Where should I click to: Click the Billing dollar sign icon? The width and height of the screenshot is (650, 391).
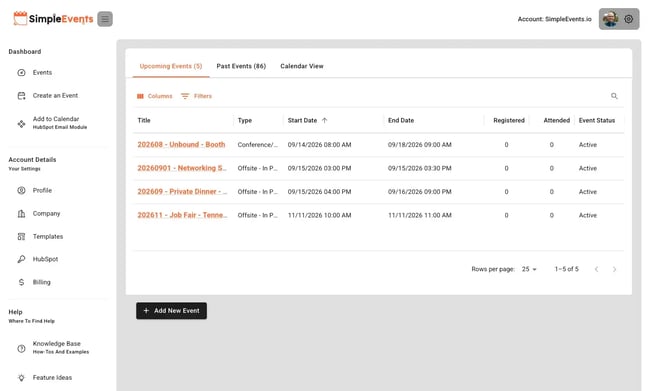click(x=21, y=282)
